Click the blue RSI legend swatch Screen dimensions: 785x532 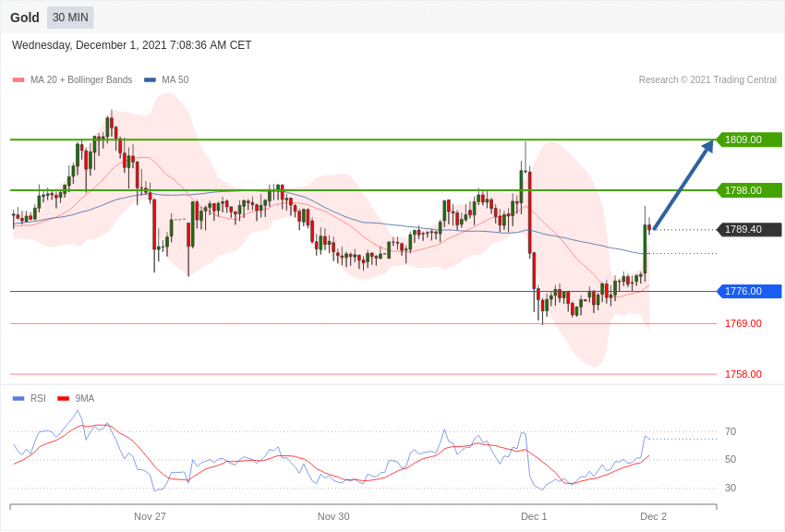(18, 398)
